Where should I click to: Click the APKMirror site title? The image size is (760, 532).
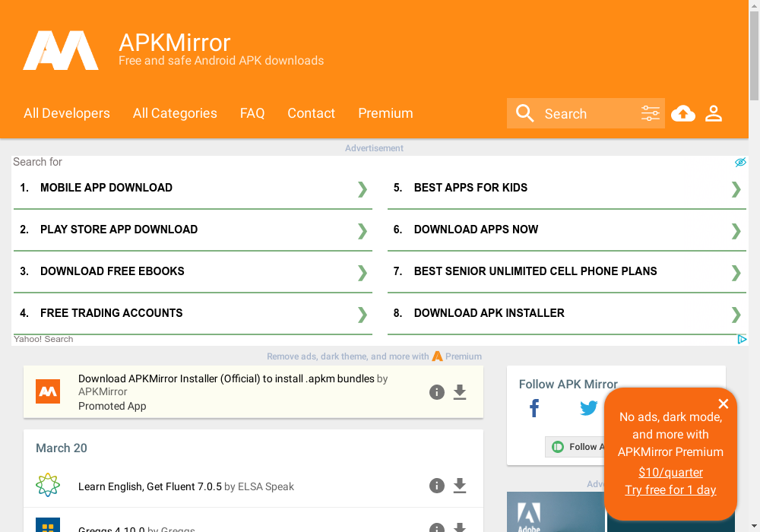click(175, 43)
